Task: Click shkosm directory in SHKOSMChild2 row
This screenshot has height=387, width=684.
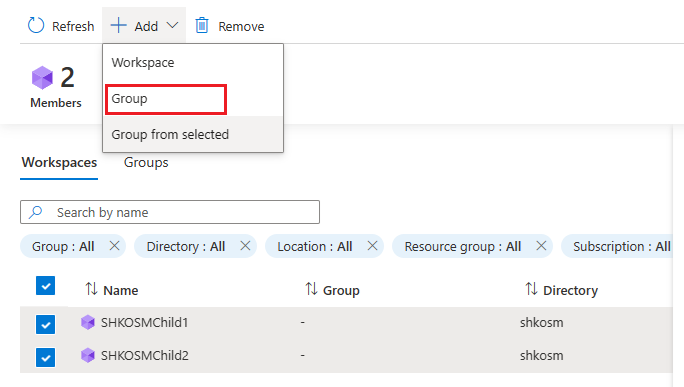Action: tap(541, 355)
